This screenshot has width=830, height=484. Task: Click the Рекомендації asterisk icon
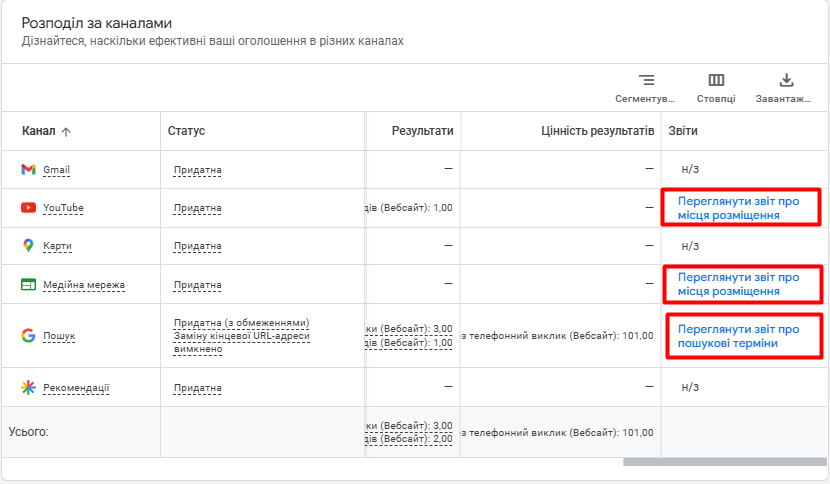[x=28, y=387]
